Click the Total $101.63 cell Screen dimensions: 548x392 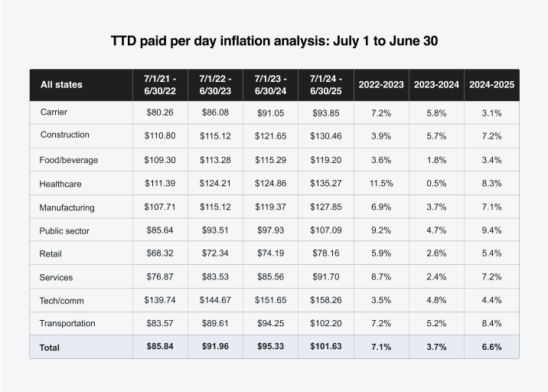tap(326, 347)
